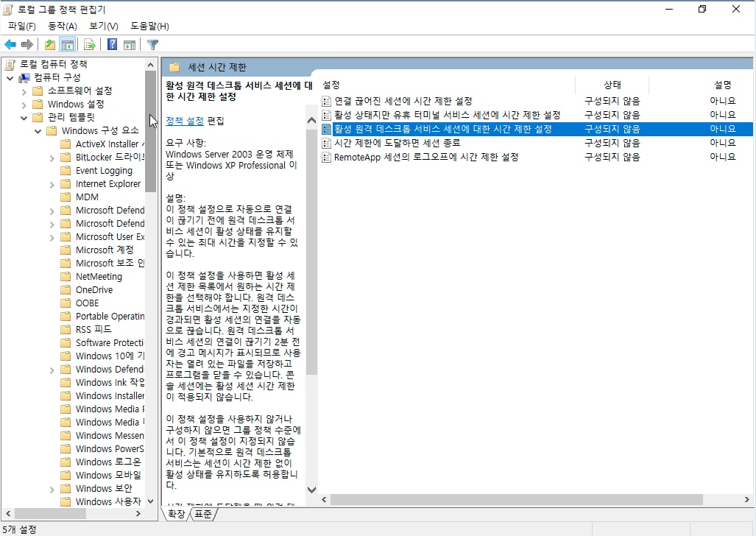Screen dimensions: 756x536
Task: Open help using the question mark icon
Action: pos(111,44)
